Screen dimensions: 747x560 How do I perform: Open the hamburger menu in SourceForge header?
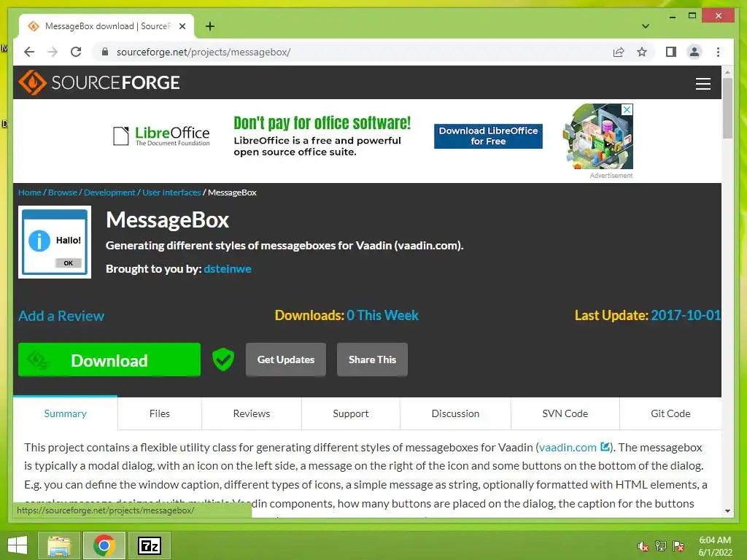[x=703, y=84]
